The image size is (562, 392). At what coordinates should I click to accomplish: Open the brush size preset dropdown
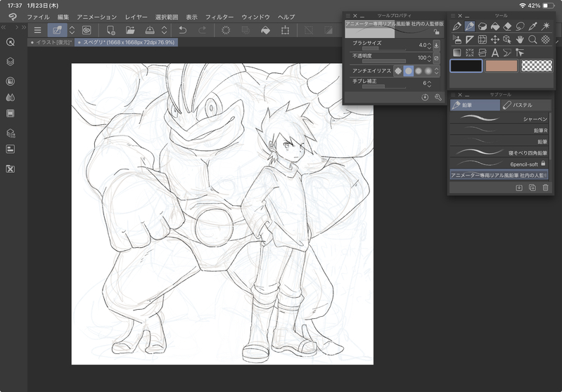click(436, 45)
